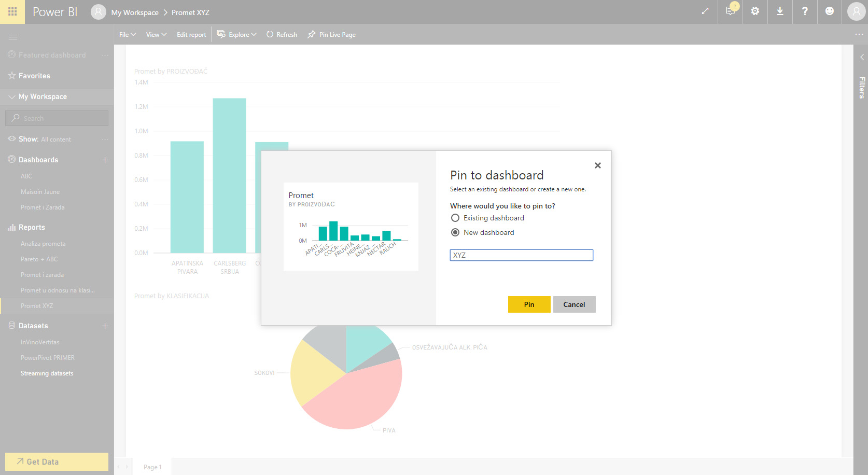This screenshot has width=868, height=475.
Task: Open the help question mark icon
Action: pos(805,11)
